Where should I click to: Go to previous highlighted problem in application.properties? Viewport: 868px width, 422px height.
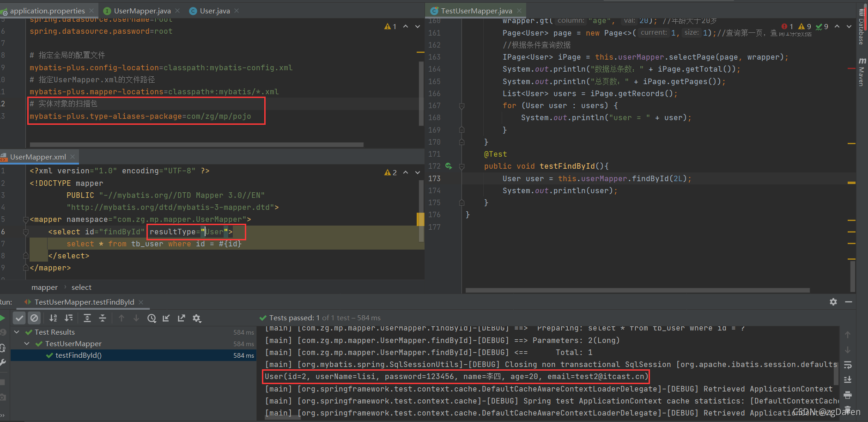406,27
